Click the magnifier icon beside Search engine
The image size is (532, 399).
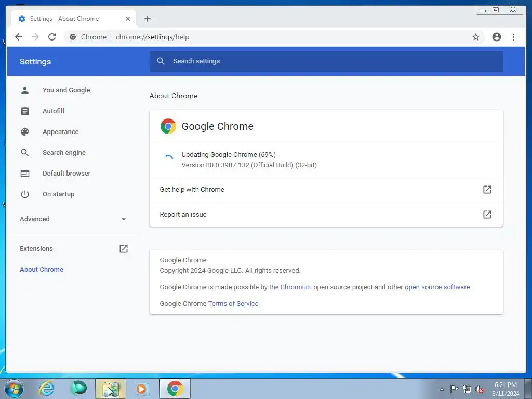click(x=25, y=153)
